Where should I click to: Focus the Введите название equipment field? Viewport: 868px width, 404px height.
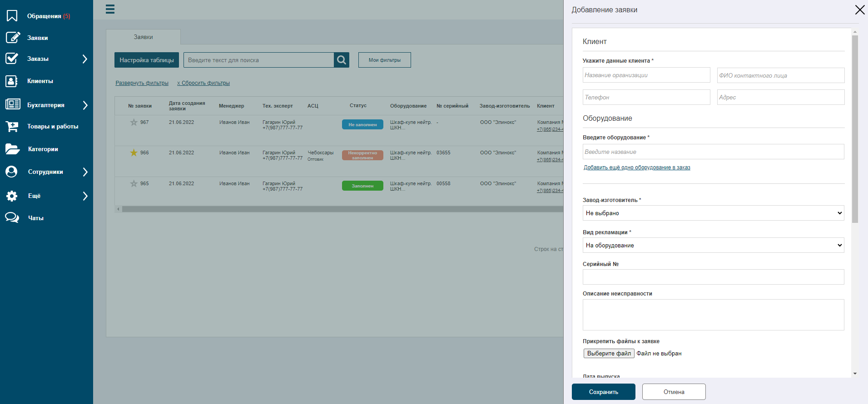pos(713,152)
